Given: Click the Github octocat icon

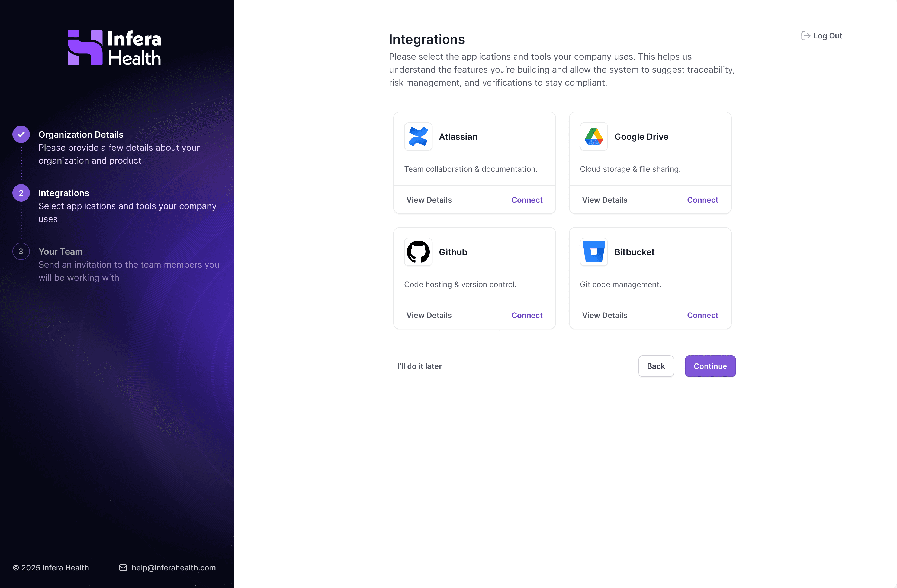Looking at the screenshot, I should point(418,252).
